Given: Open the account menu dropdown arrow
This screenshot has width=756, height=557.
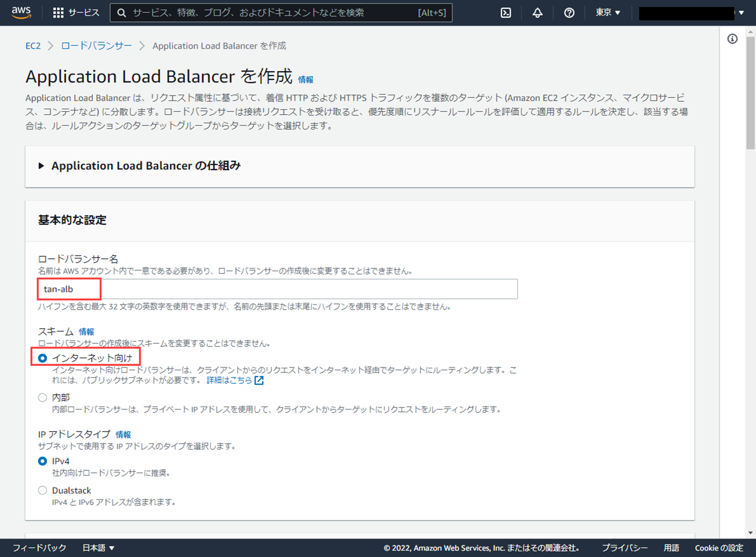Looking at the screenshot, I should click(741, 13).
